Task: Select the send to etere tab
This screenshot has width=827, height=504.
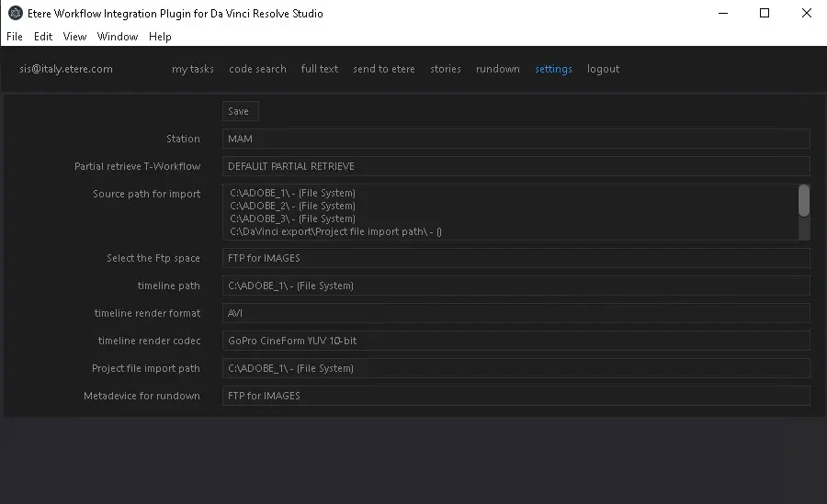Action: [383, 69]
